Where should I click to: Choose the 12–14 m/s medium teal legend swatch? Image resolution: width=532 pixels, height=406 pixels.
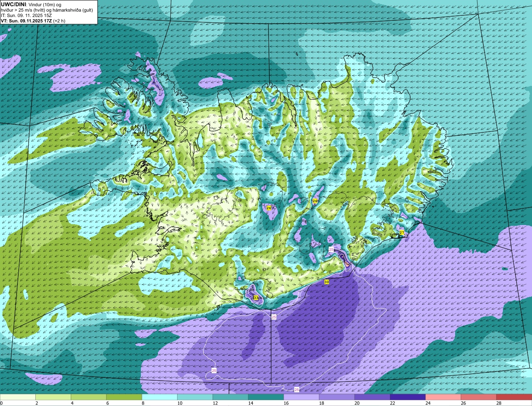(x=231, y=397)
